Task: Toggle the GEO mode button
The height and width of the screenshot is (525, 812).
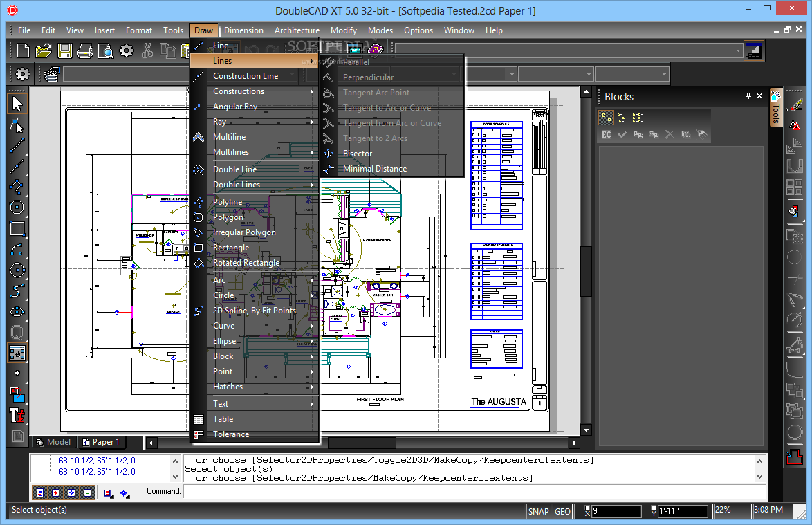Action: pyautogui.click(x=562, y=512)
